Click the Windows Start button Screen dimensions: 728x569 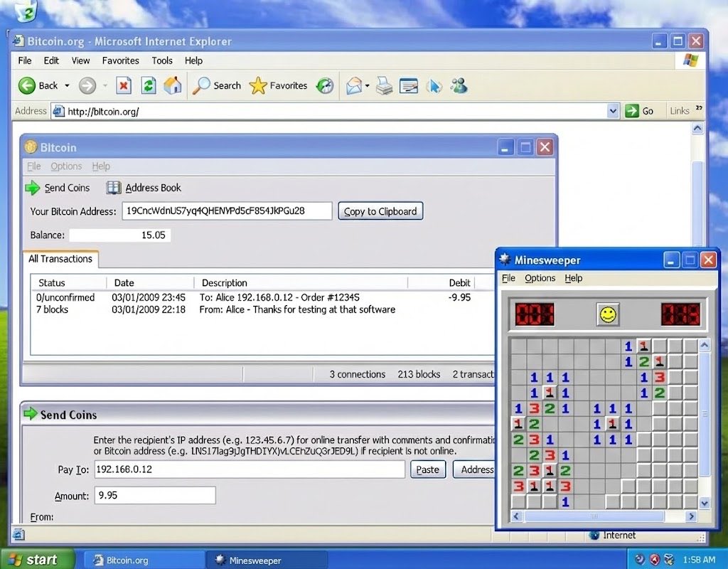point(37,559)
